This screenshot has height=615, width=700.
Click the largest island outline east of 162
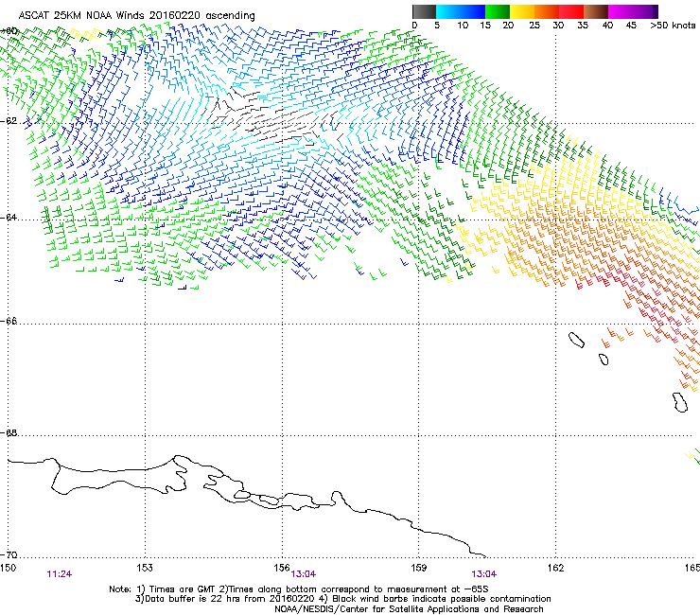coord(680,402)
